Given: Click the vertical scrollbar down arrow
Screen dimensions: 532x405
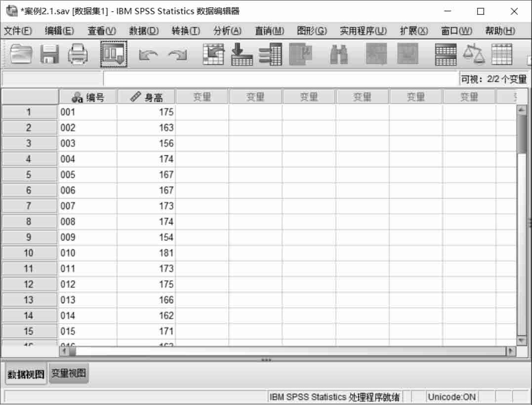Looking at the screenshot, I should pos(522,340).
